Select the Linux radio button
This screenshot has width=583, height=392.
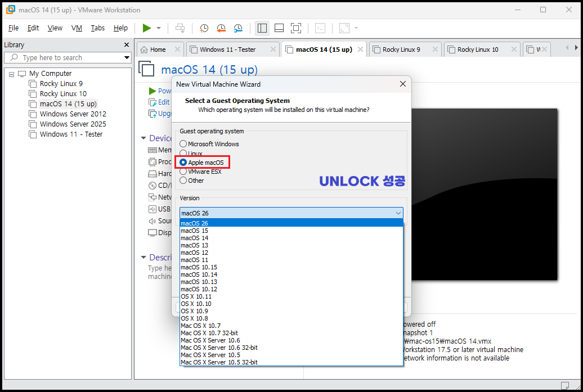click(x=183, y=153)
